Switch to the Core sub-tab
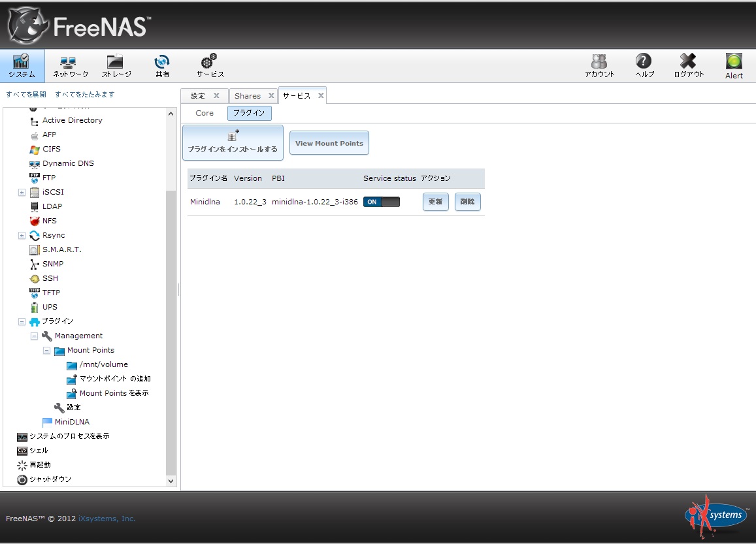The width and height of the screenshot is (756, 544). click(205, 113)
